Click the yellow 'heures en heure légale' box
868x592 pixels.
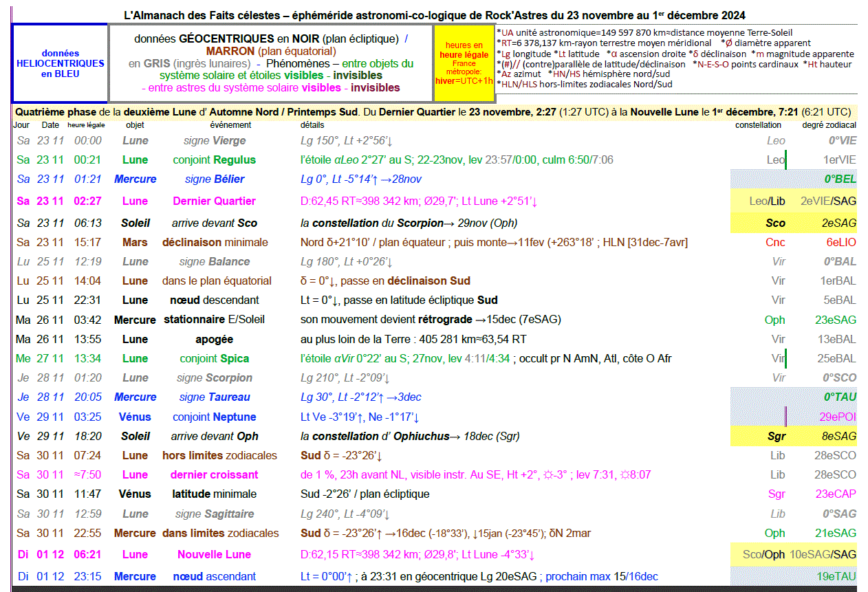tap(464, 63)
